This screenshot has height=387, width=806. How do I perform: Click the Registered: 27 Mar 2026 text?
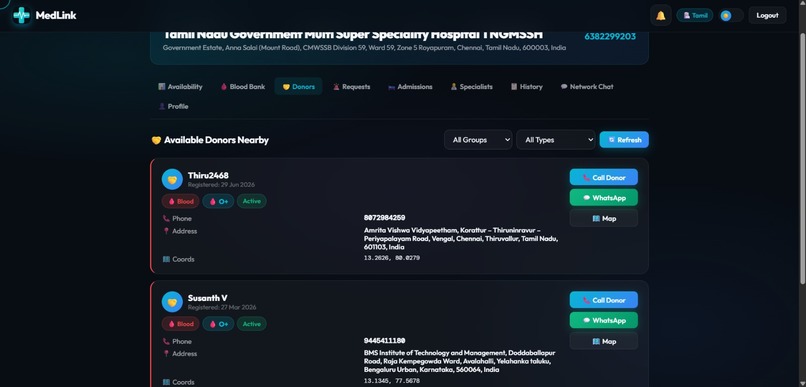tap(222, 307)
